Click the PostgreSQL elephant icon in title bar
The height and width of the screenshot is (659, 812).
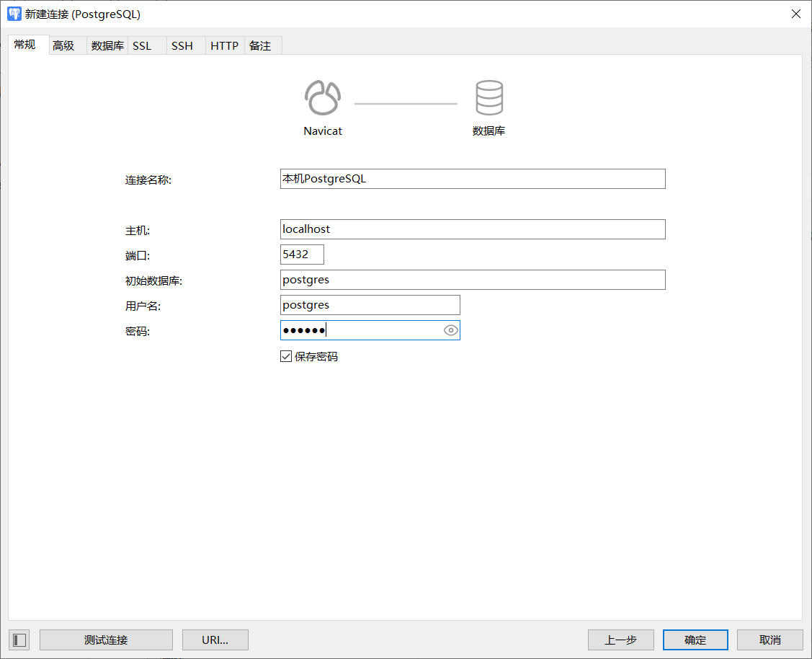click(14, 14)
